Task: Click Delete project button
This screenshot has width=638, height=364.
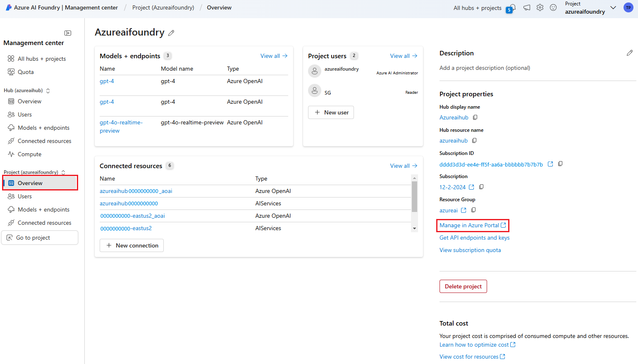Action: [x=463, y=286]
